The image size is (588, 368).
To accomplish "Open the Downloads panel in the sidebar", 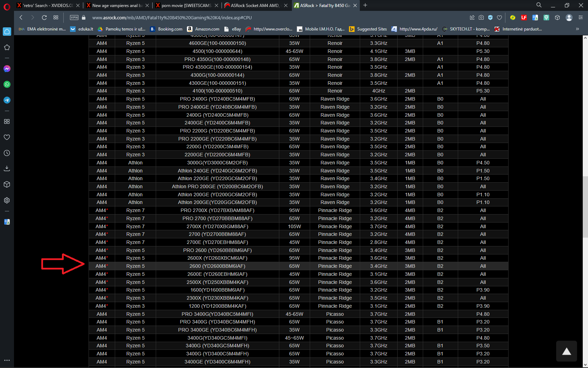I will pyautogui.click(x=7, y=169).
